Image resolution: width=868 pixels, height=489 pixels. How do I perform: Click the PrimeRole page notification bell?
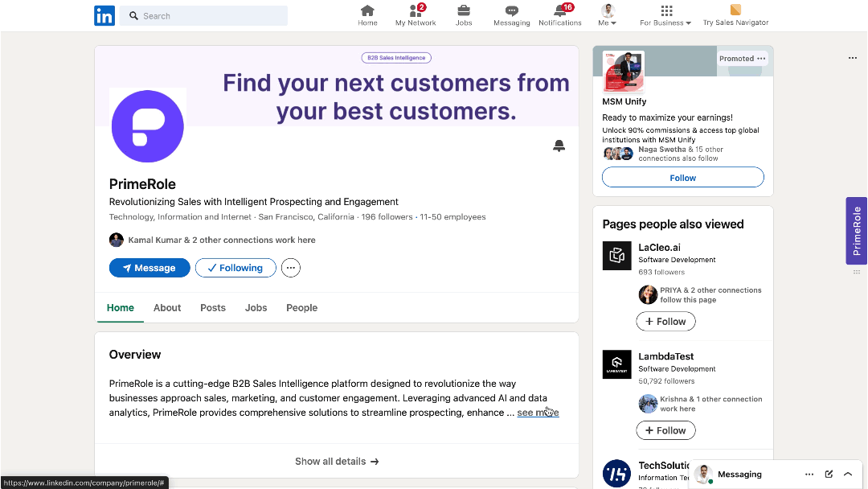559,146
